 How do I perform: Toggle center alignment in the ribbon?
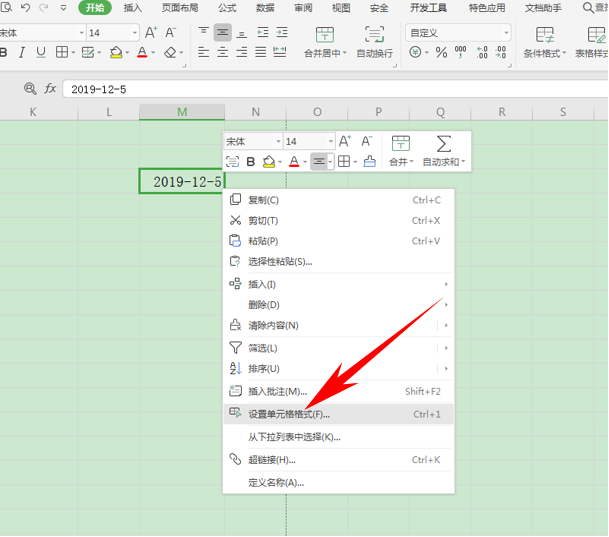[223, 33]
